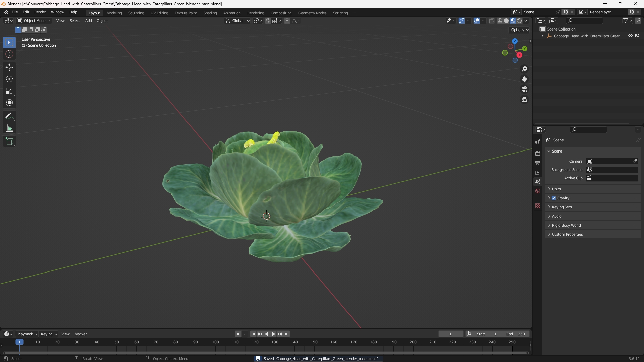The image size is (644, 362).
Task: Toggle render camera icon for Cabbage_Head collection
Action: click(637, 36)
